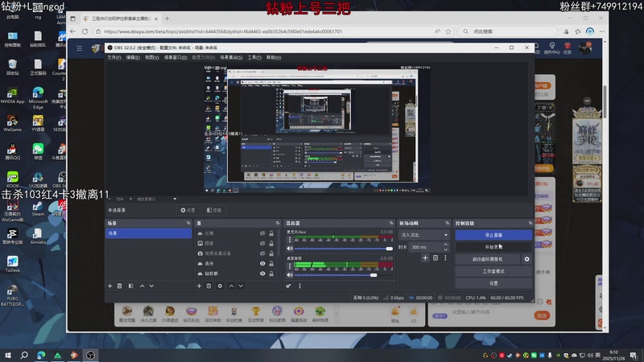Screen dimensions: 644x362
Task: Open mixer panel three-dot menu at bottom
Action: pyautogui.click(x=299, y=286)
